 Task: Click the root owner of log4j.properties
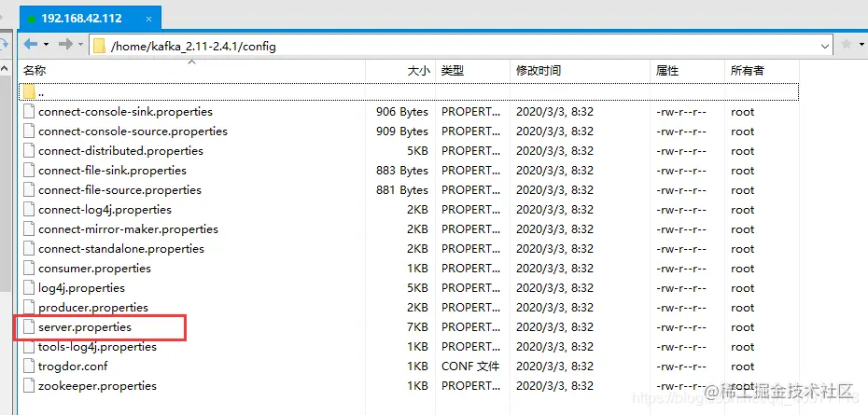742,288
